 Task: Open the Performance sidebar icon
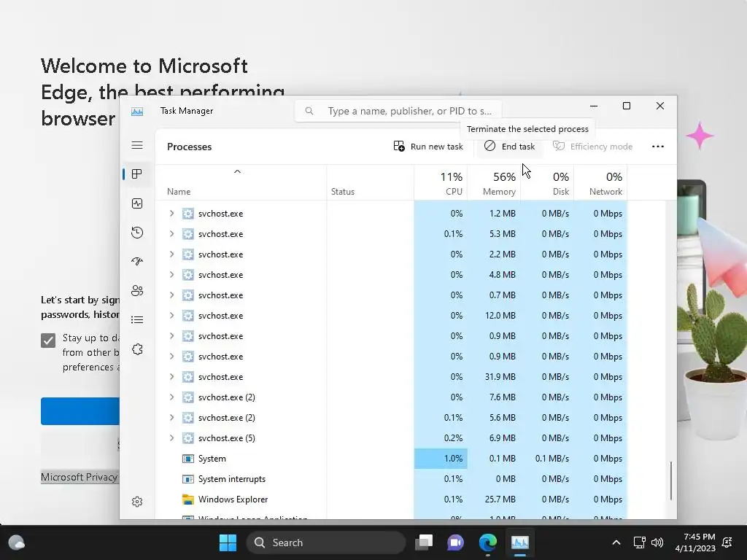coord(137,204)
